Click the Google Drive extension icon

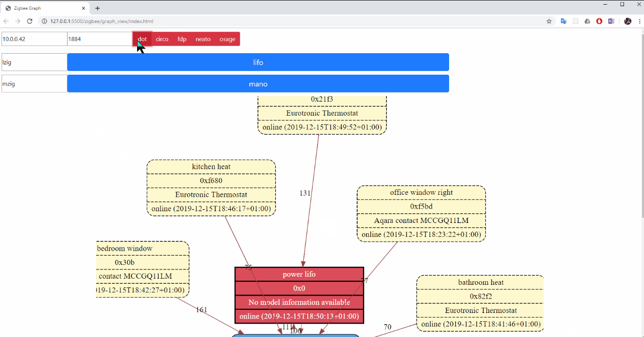pos(587,21)
